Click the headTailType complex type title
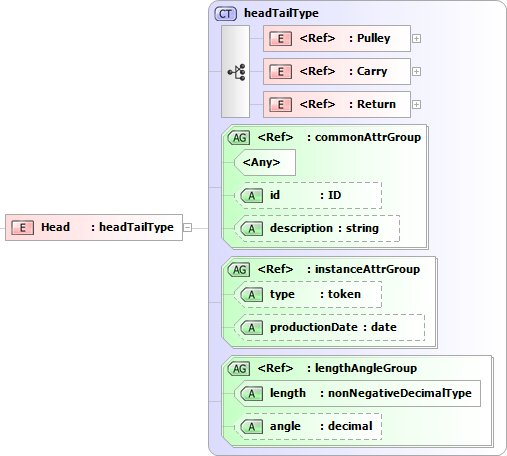This screenshot has width=507, height=456. click(x=281, y=13)
